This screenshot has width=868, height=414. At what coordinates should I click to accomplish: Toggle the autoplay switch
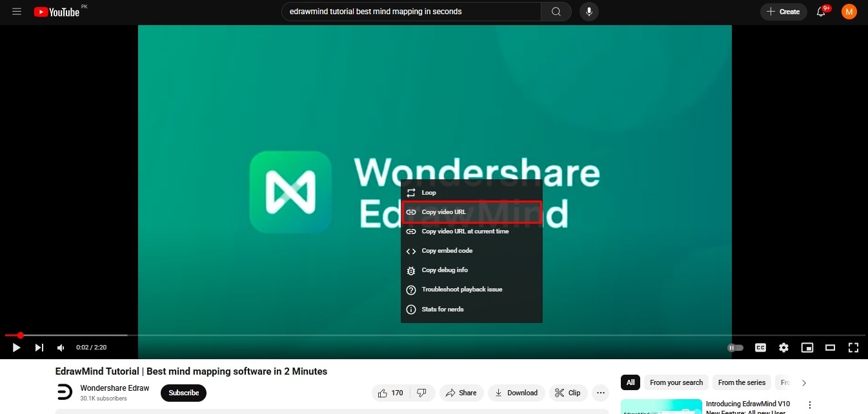[x=735, y=348]
